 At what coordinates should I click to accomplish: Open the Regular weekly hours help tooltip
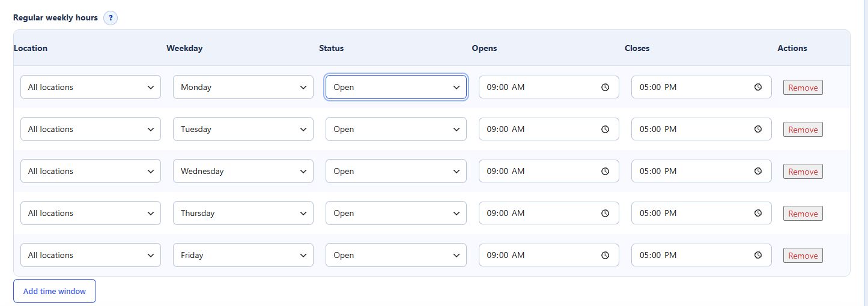click(111, 18)
